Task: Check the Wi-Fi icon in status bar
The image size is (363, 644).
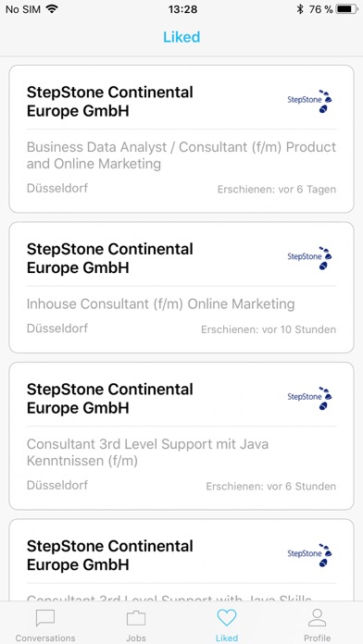Action: (x=52, y=9)
